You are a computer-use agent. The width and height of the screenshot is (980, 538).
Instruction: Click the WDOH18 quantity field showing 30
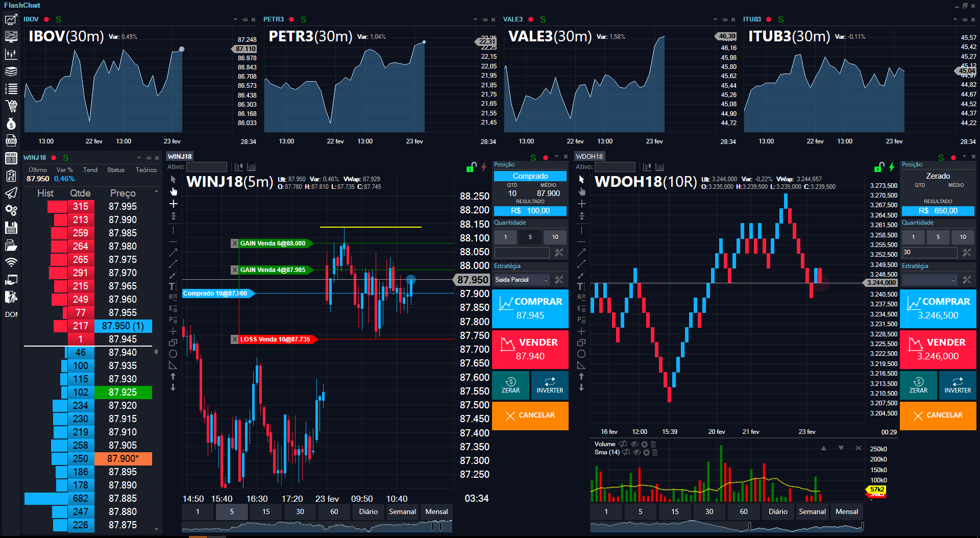point(929,252)
